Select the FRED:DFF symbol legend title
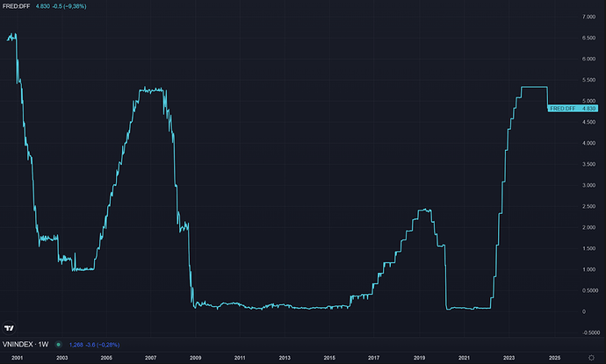 coord(16,6)
